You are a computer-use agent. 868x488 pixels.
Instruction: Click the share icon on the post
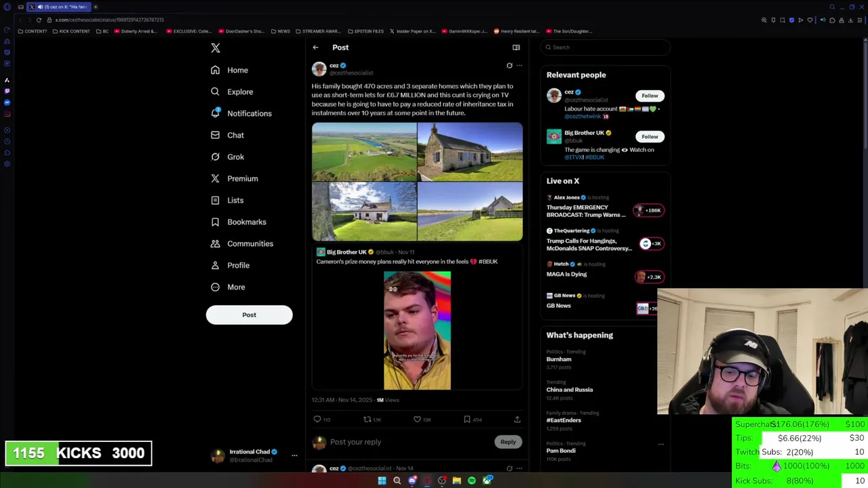tap(517, 420)
